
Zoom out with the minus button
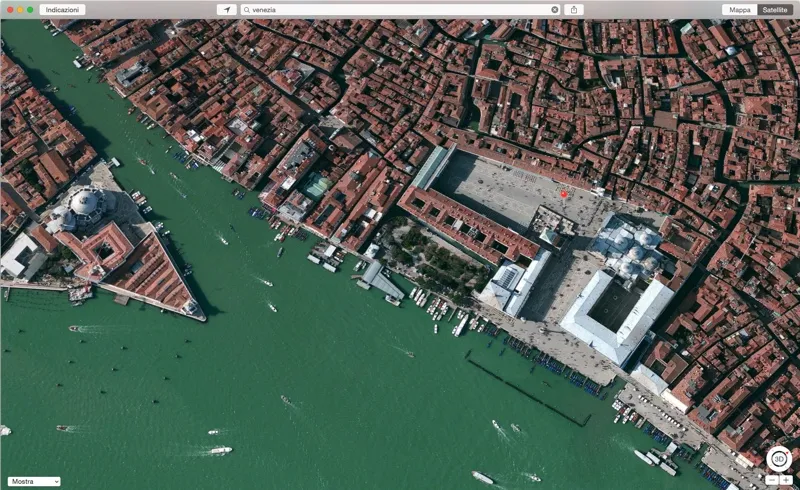(772, 480)
